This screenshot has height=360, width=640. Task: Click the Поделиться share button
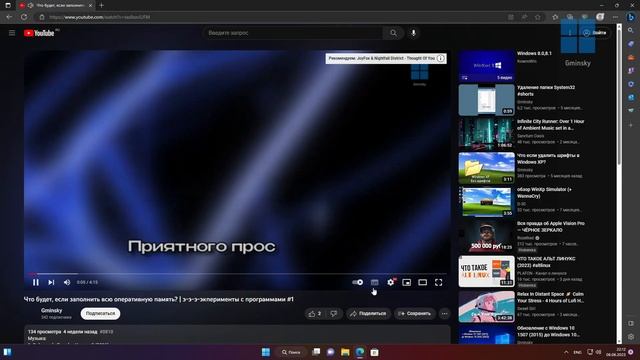(x=368, y=313)
